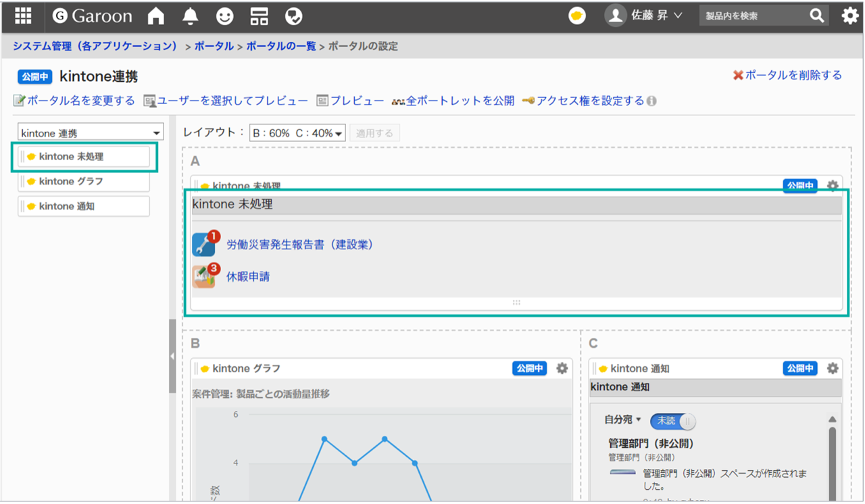865x504 pixels.
Task: Click the 適用する button
Action: click(x=374, y=133)
